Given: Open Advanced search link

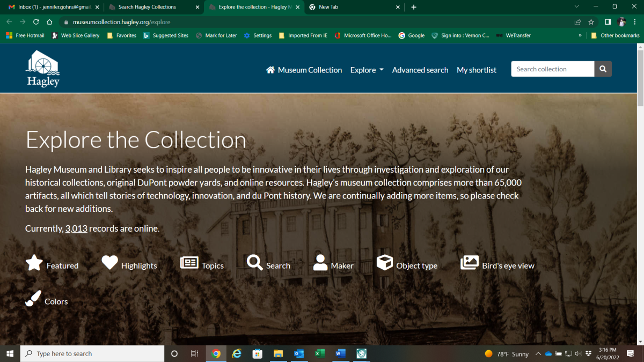Looking at the screenshot, I should click(x=420, y=70).
